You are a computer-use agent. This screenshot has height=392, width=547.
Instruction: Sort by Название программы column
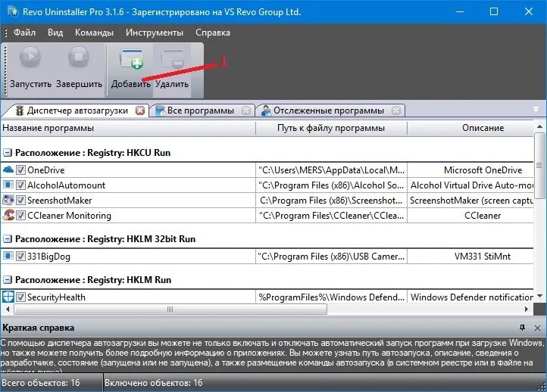[x=128, y=128]
